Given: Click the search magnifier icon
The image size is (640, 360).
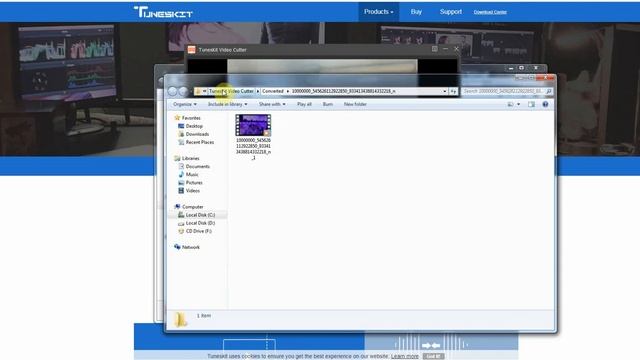Looking at the screenshot, I should tap(549, 91).
